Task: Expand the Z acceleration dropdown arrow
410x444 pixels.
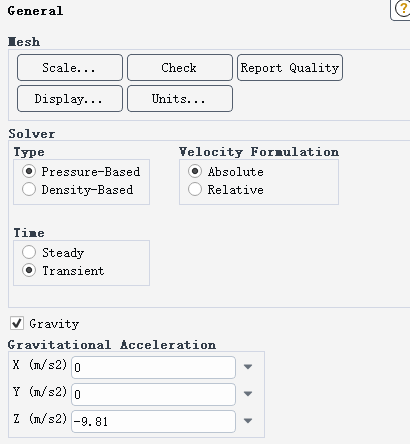Action: coord(248,421)
